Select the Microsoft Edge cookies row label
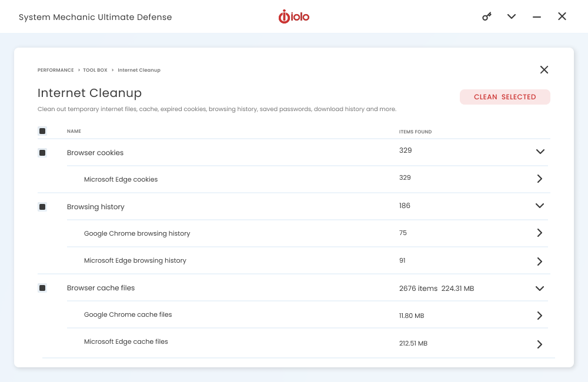This screenshot has width=588, height=382. click(121, 179)
